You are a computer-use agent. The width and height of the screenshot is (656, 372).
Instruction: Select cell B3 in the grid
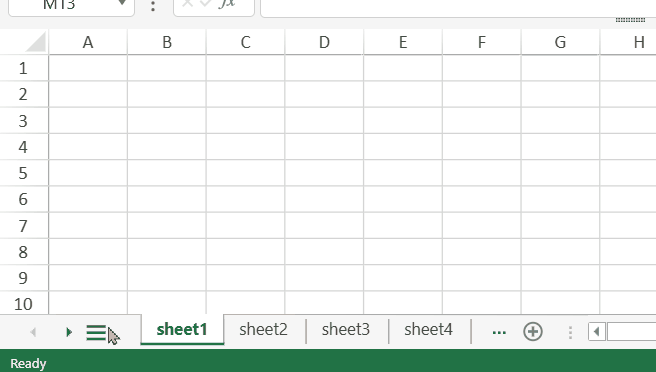(167, 121)
